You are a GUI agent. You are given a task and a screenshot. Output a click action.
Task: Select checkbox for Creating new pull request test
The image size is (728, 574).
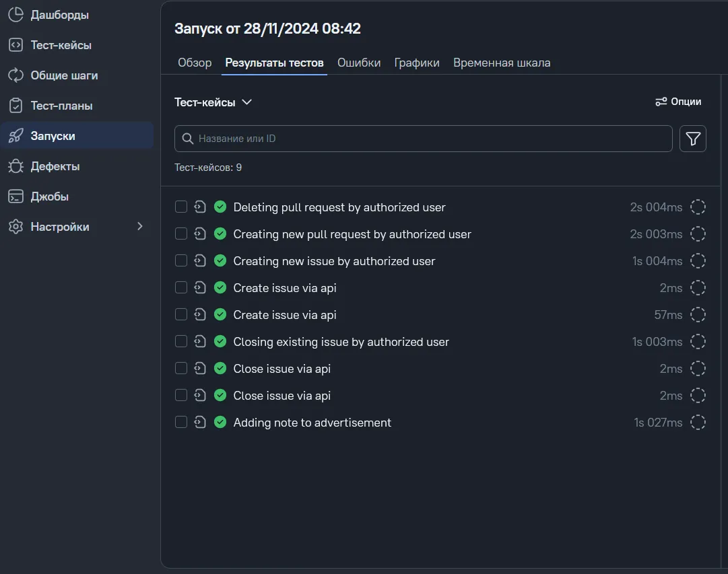click(x=181, y=234)
